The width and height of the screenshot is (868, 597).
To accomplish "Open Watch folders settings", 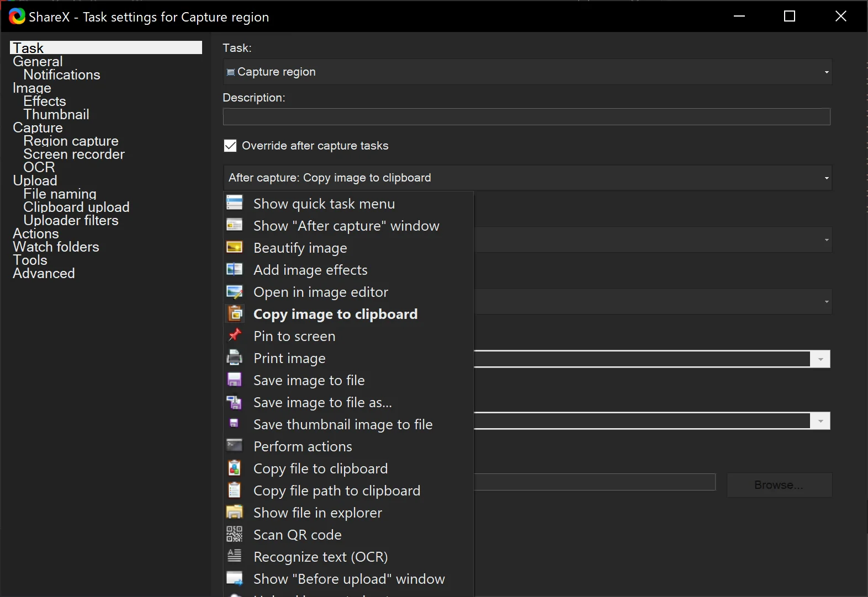I will pos(56,247).
